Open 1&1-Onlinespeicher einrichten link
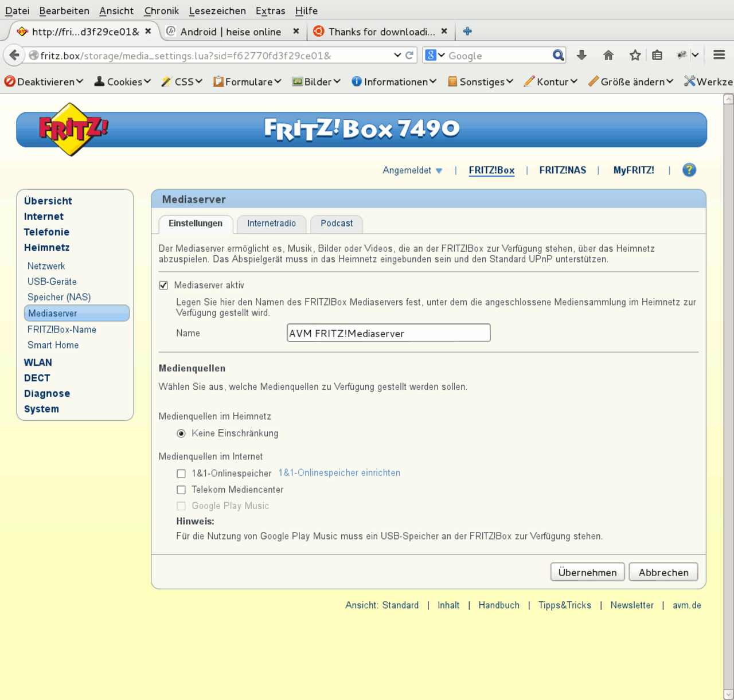The image size is (734, 700). click(339, 473)
